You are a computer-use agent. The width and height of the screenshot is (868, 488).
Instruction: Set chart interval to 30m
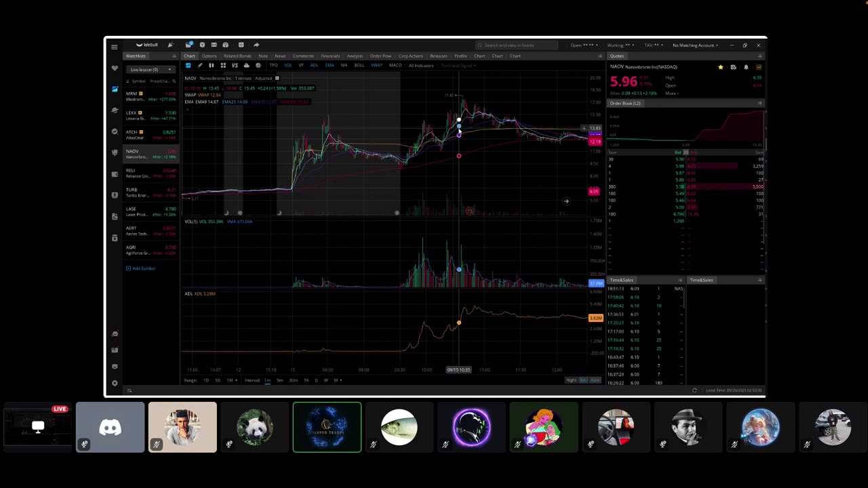294,380
